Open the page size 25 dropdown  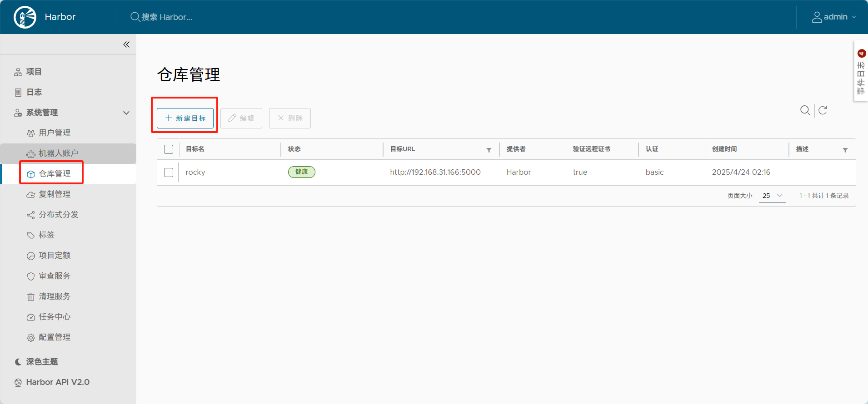coord(772,196)
